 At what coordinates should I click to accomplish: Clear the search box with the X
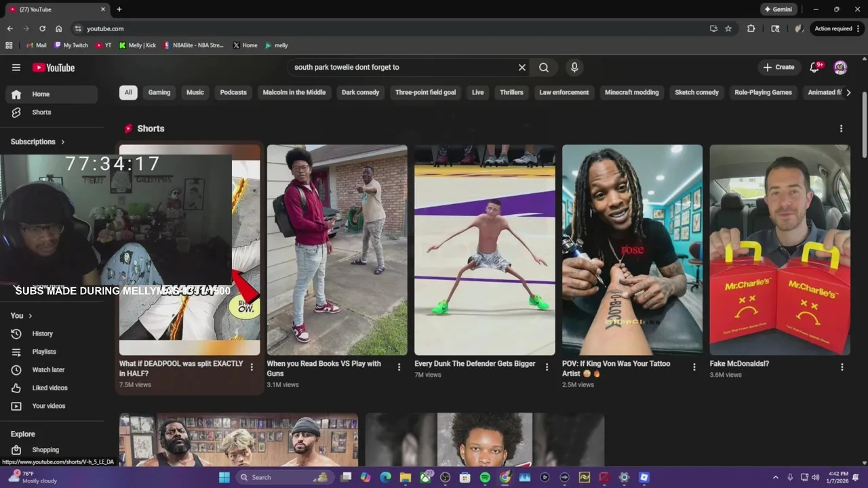tap(522, 68)
